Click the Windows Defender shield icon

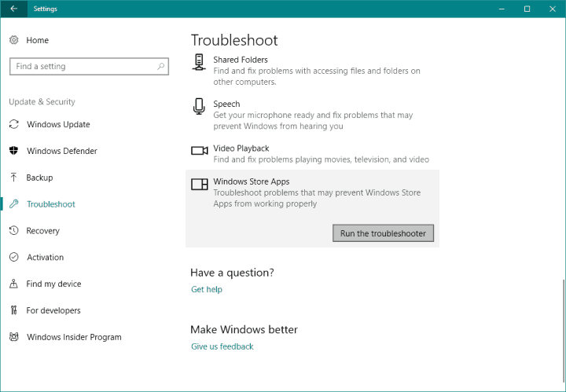tap(13, 151)
